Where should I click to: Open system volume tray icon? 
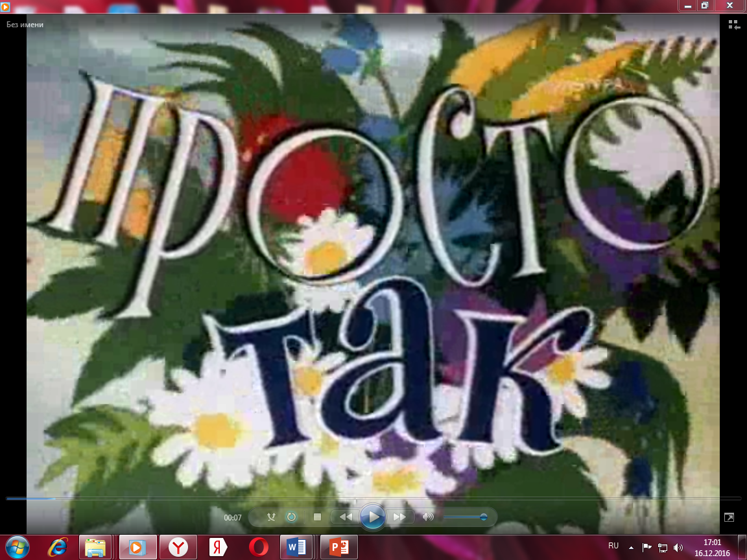pyautogui.click(x=678, y=548)
